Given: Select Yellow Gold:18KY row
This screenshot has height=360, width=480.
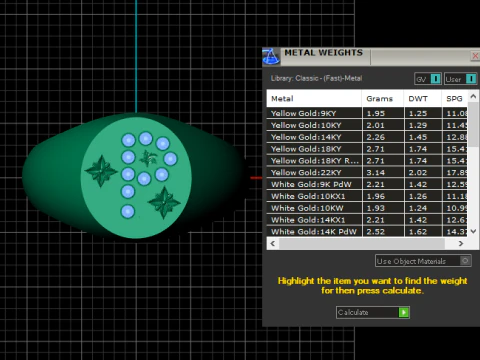Looking at the screenshot, I should (x=367, y=149).
